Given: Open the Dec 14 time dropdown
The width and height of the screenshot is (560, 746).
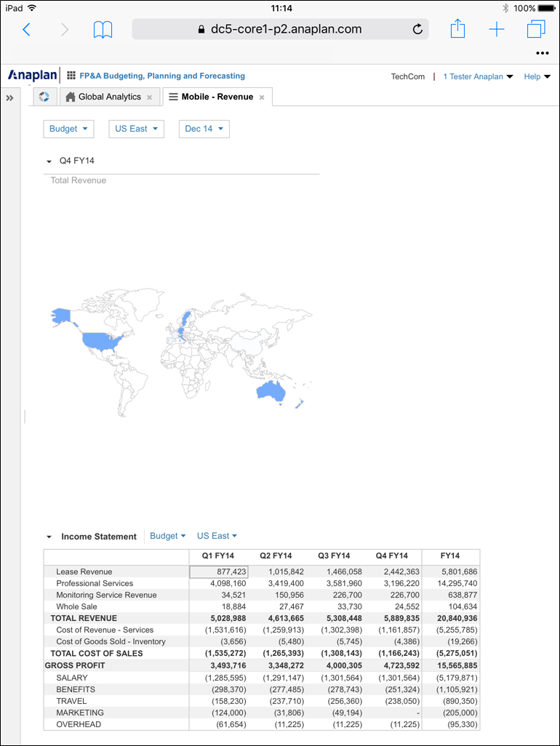Looking at the screenshot, I should tap(204, 129).
